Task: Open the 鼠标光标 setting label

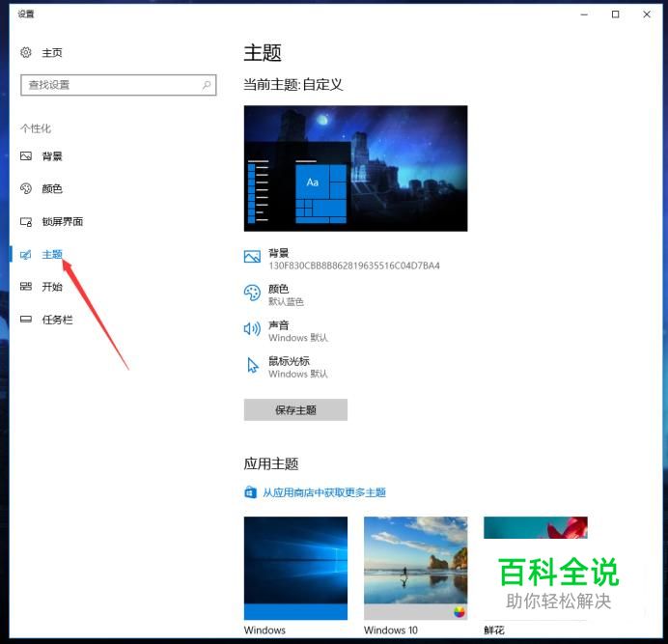Action: point(289,361)
